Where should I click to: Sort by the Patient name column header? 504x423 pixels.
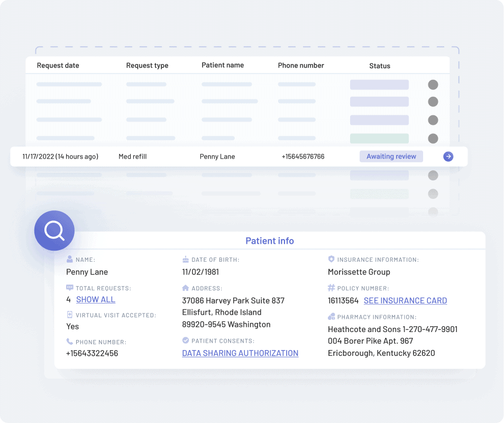(223, 66)
